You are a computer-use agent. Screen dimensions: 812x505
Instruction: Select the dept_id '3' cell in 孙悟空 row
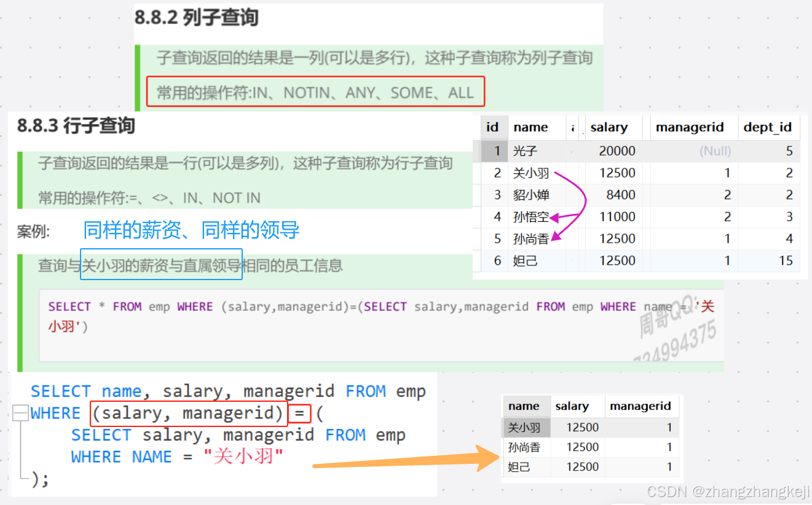pyautogui.click(x=768, y=217)
